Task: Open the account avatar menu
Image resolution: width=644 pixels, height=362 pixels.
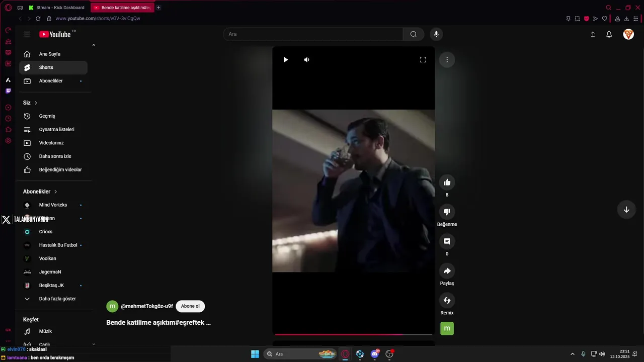Action: pos(628,34)
